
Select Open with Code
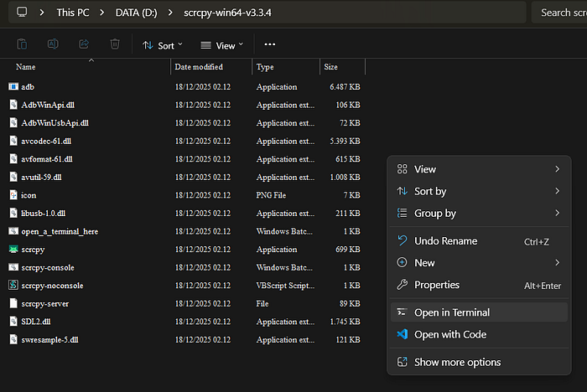click(479, 334)
